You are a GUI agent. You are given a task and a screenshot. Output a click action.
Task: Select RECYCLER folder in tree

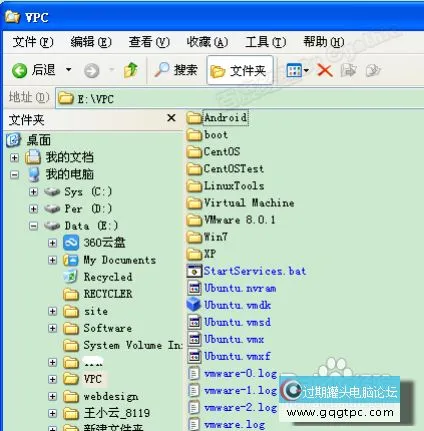(x=108, y=294)
